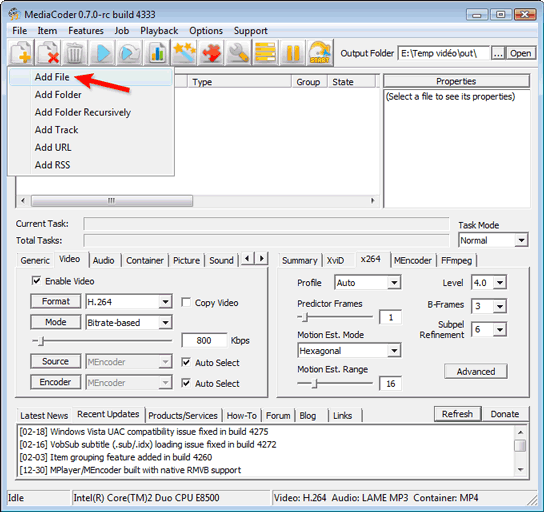Click the Motion Est. Range slider

pos(335,383)
